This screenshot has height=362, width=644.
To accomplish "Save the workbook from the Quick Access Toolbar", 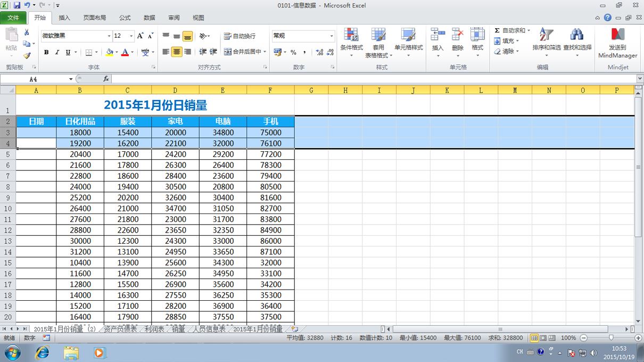I will [x=17, y=5].
